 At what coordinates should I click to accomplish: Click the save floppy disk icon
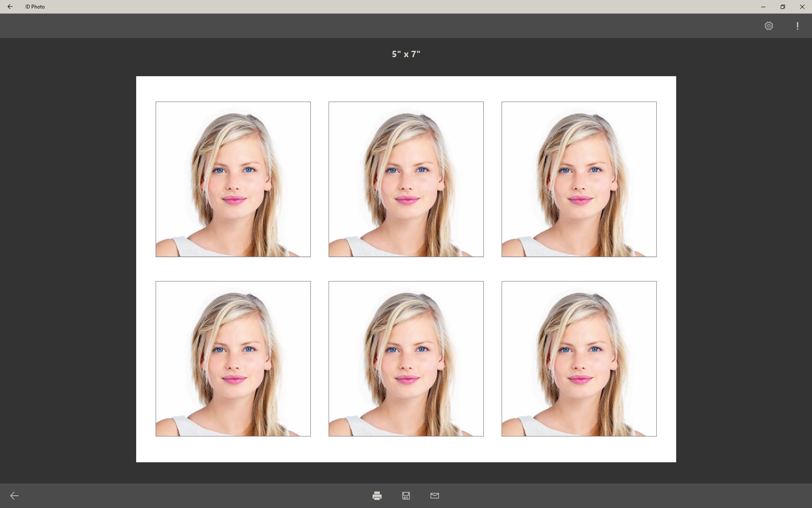click(x=406, y=496)
